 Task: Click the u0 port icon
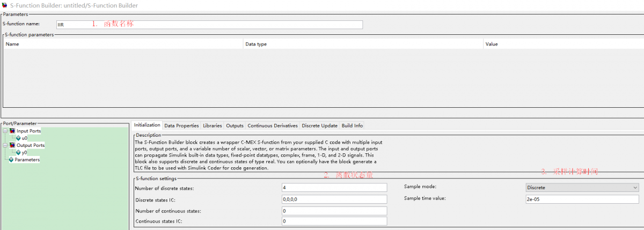tap(18, 138)
